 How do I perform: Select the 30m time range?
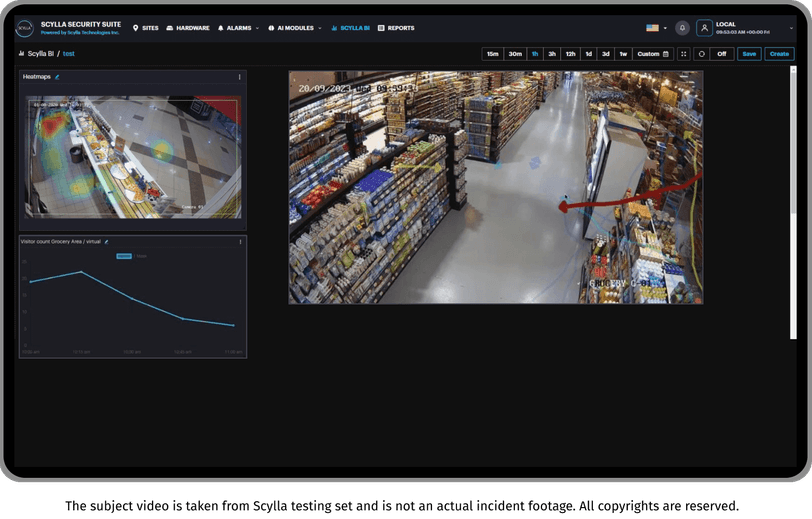(x=515, y=54)
